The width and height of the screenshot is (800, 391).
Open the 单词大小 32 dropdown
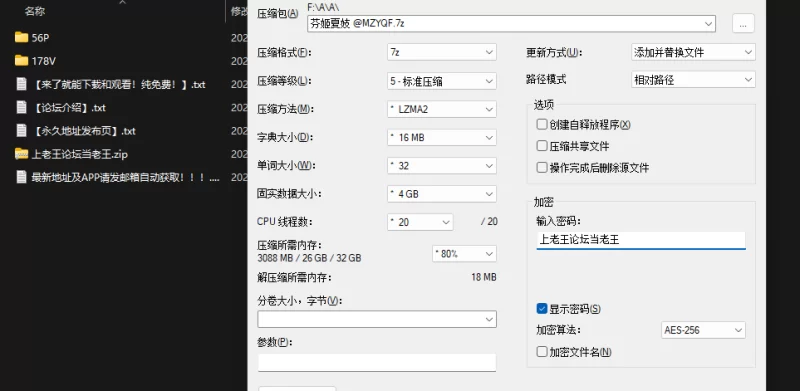coord(442,166)
